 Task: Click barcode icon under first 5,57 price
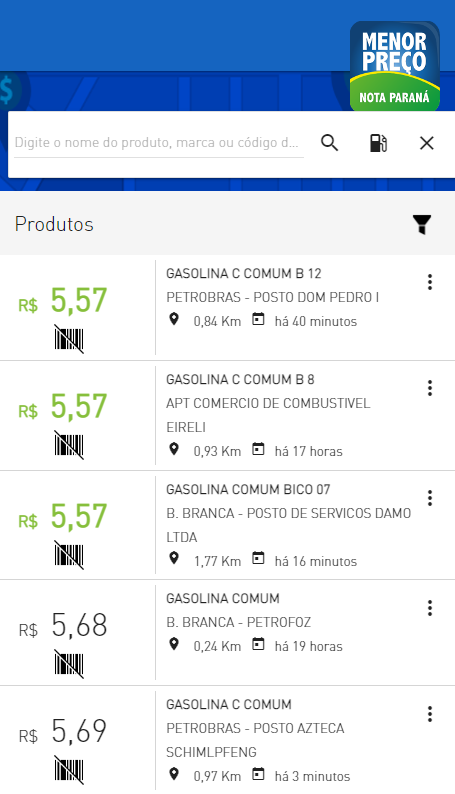(69, 339)
